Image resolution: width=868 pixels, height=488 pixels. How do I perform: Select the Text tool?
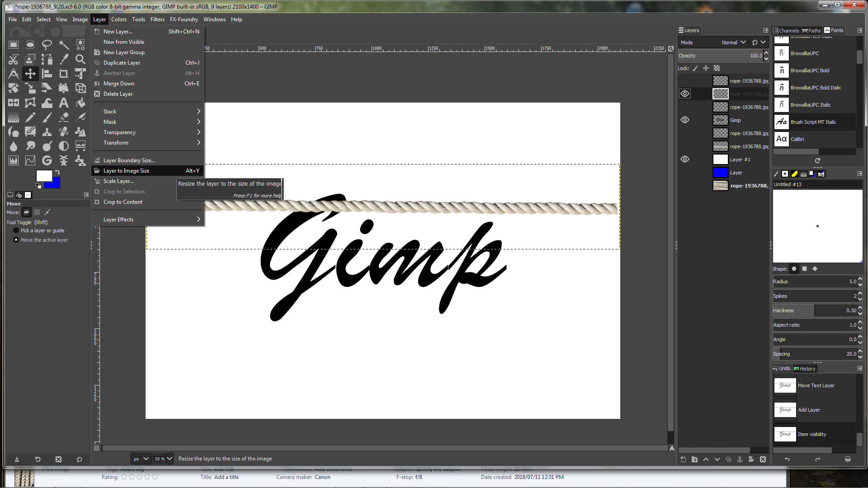tap(64, 103)
